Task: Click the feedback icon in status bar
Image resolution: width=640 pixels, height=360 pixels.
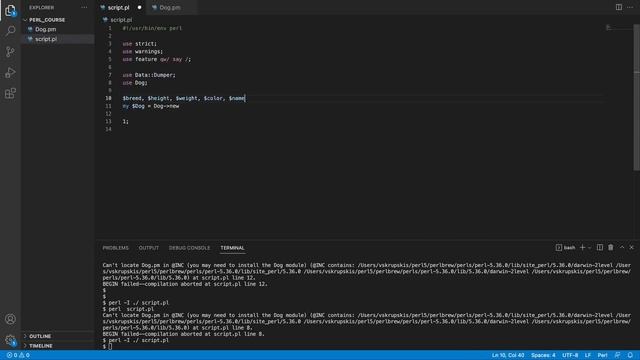Action: (x=618, y=355)
